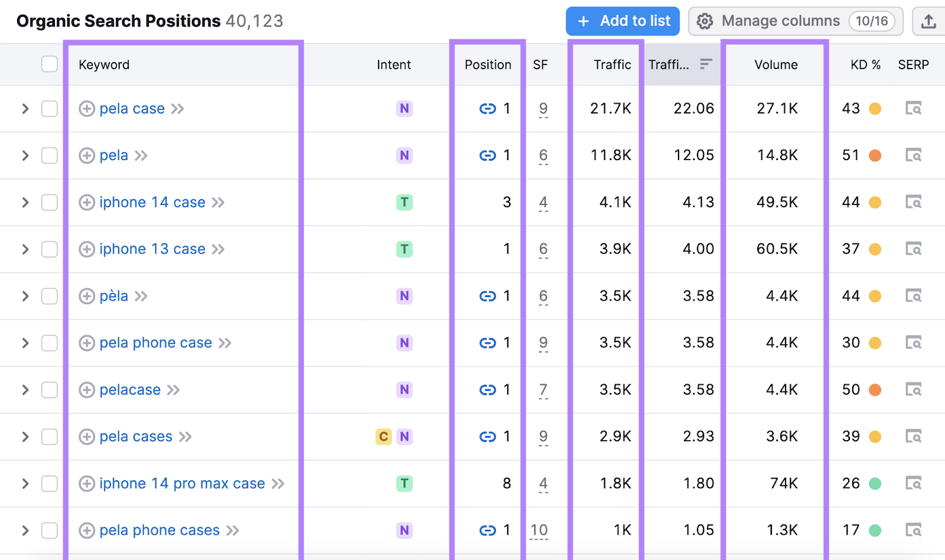
Task: Sort by Traffic column header
Action: click(612, 64)
